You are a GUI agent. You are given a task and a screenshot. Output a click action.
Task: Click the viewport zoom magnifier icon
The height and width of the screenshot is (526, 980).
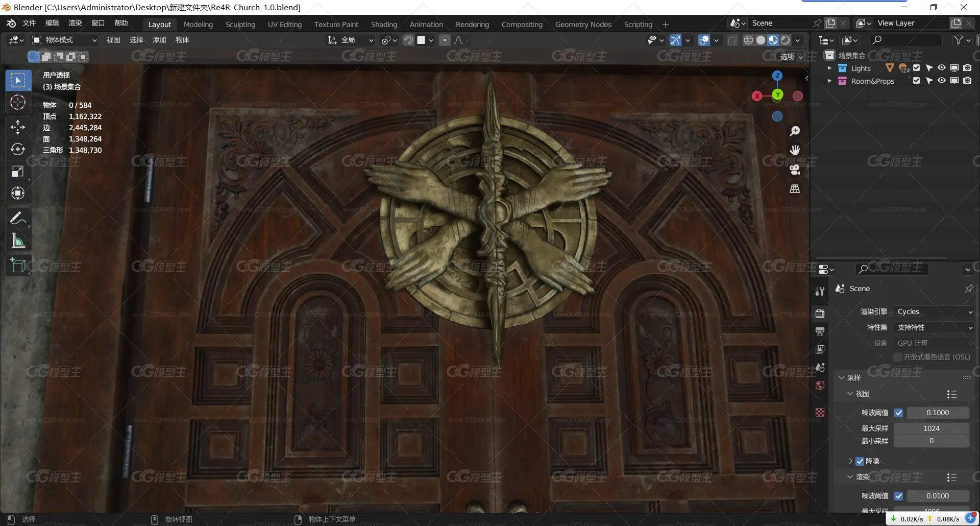(795, 131)
